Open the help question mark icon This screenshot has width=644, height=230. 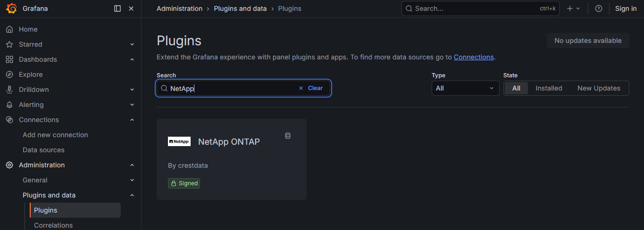point(599,8)
